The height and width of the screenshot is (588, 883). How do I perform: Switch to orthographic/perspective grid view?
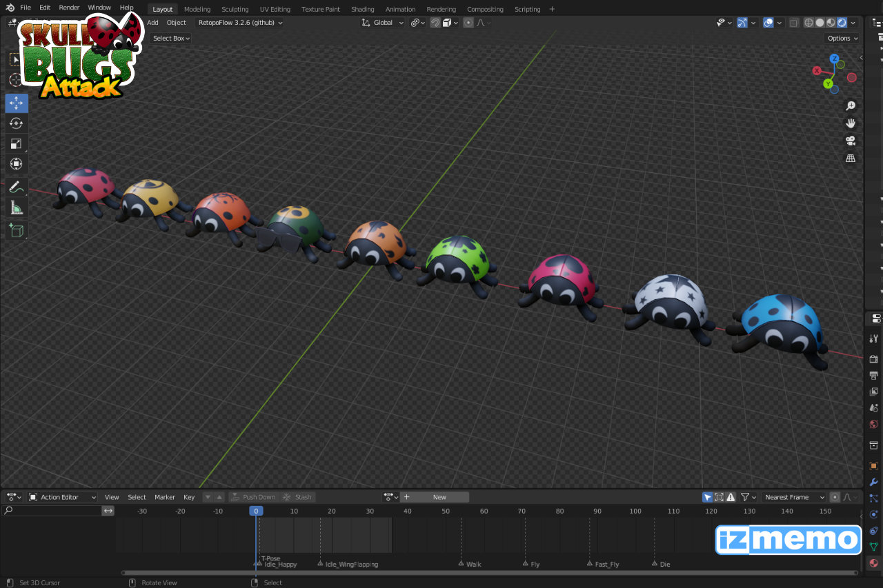point(851,159)
